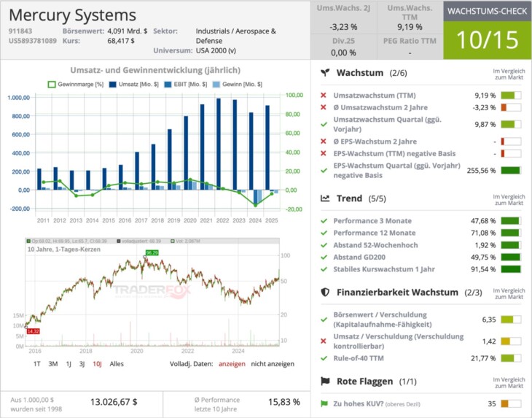This screenshot has width=532, height=418.
Task: Click checkmark beside Abstand 52-Wochenhoch
Action: [x=324, y=245]
